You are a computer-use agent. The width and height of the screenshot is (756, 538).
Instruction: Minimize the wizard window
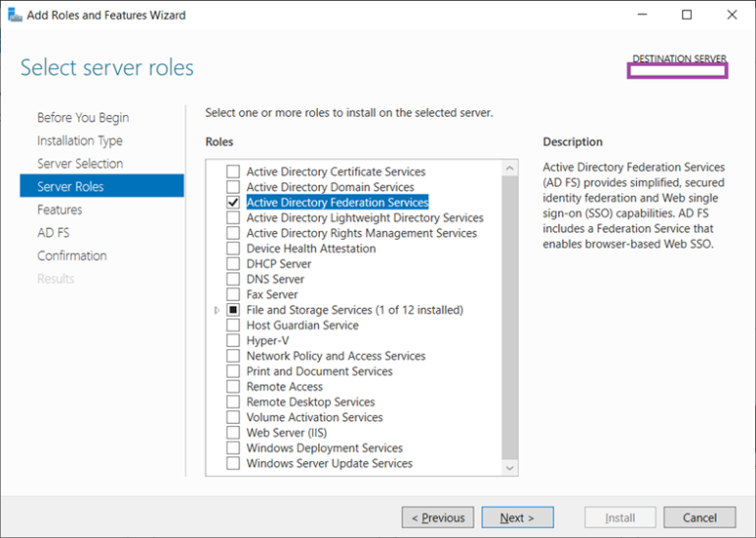[642, 15]
